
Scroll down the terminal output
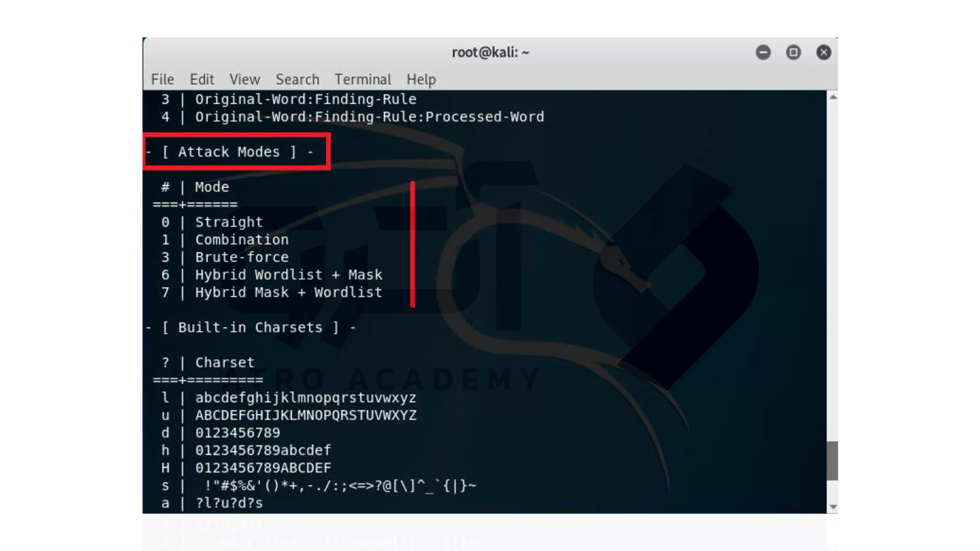[832, 507]
